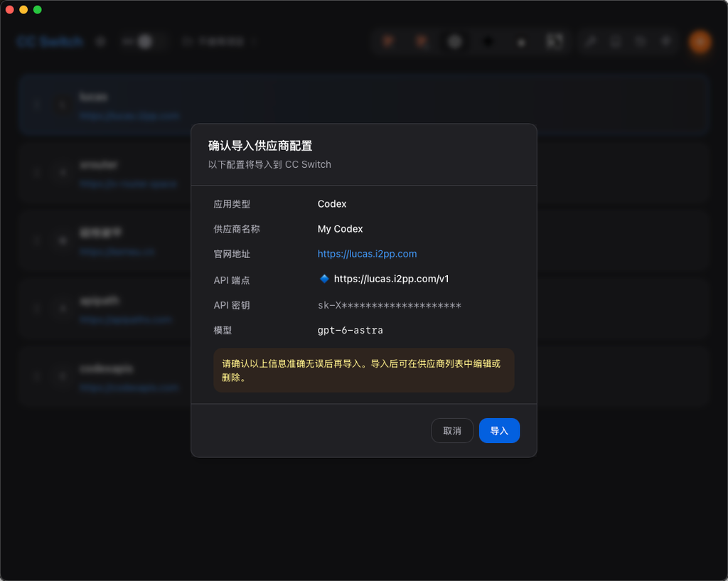Minimize the window with the yellow button
The height and width of the screenshot is (581, 728).
point(23,10)
